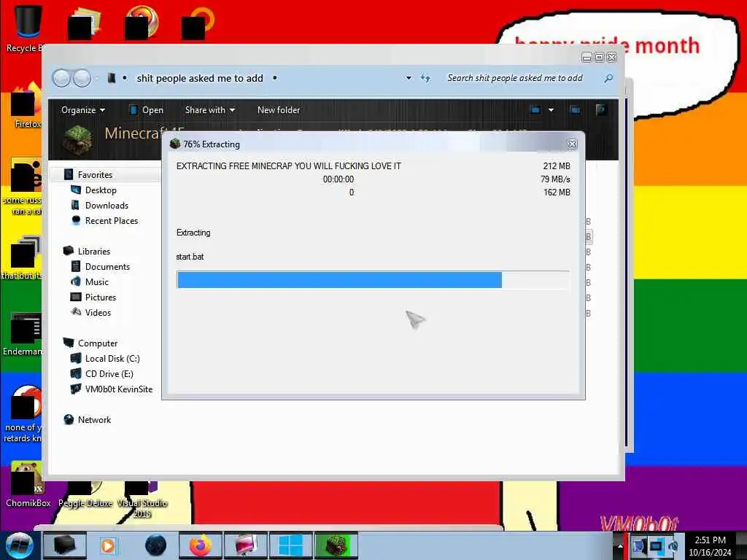Show hidden system tray icons arrow

coord(620,545)
